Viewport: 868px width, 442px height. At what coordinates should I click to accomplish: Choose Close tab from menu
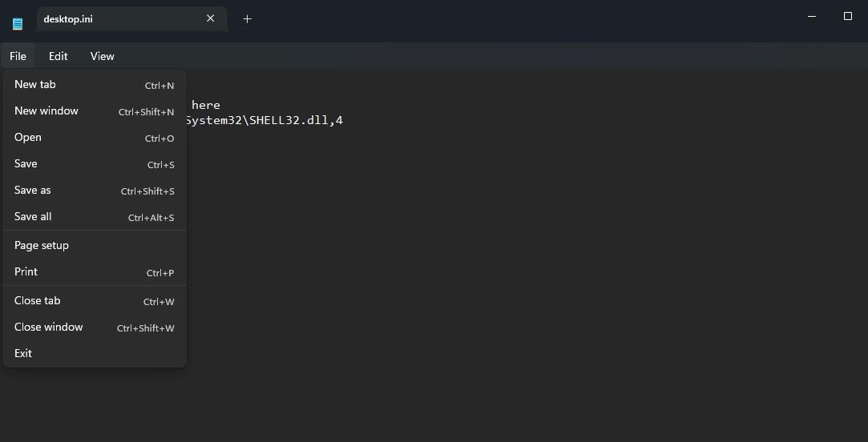37,300
